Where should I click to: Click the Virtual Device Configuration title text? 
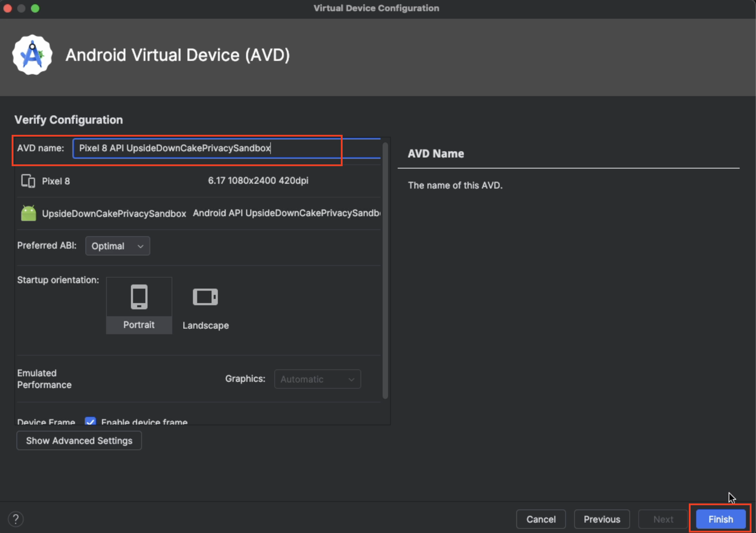(376, 8)
